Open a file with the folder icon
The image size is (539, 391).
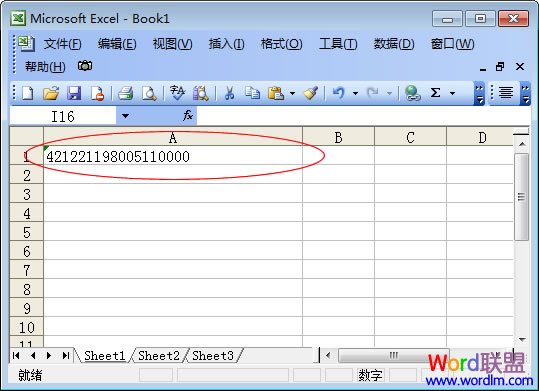51,93
